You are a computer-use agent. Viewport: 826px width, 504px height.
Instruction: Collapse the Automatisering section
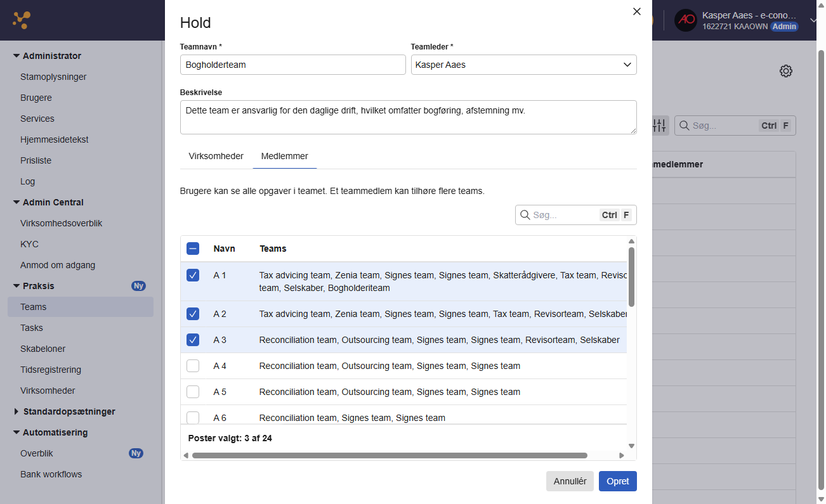(x=16, y=432)
